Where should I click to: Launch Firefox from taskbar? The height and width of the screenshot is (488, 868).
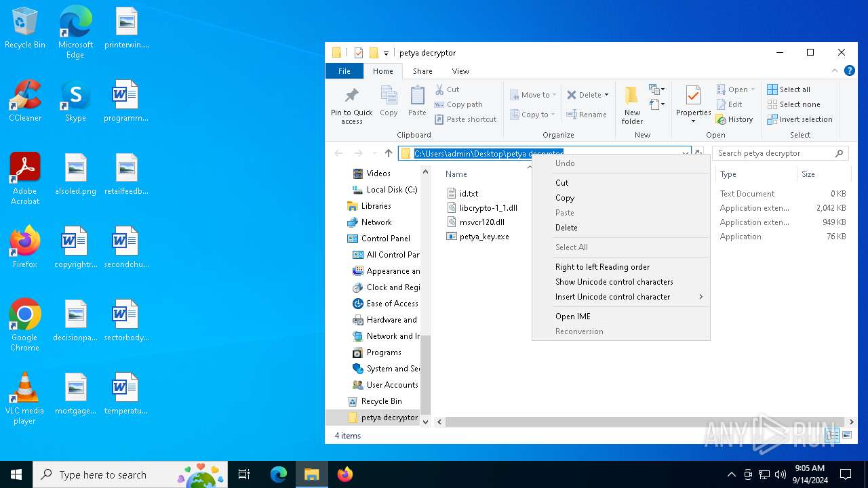(344, 474)
